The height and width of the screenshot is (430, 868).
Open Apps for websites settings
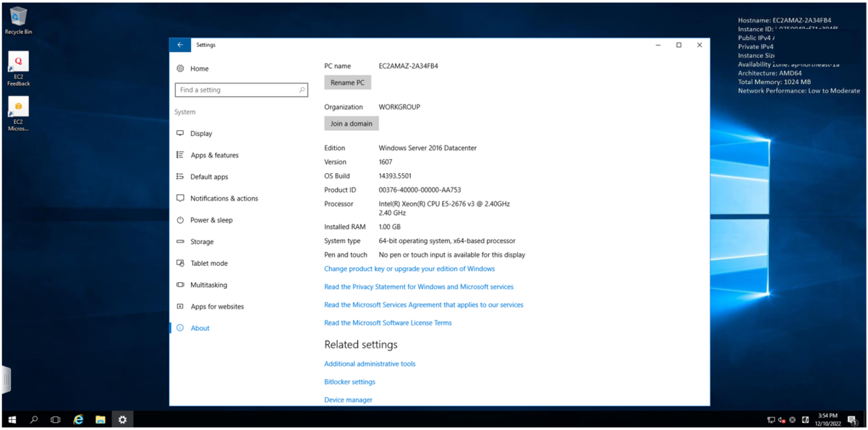click(x=217, y=307)
